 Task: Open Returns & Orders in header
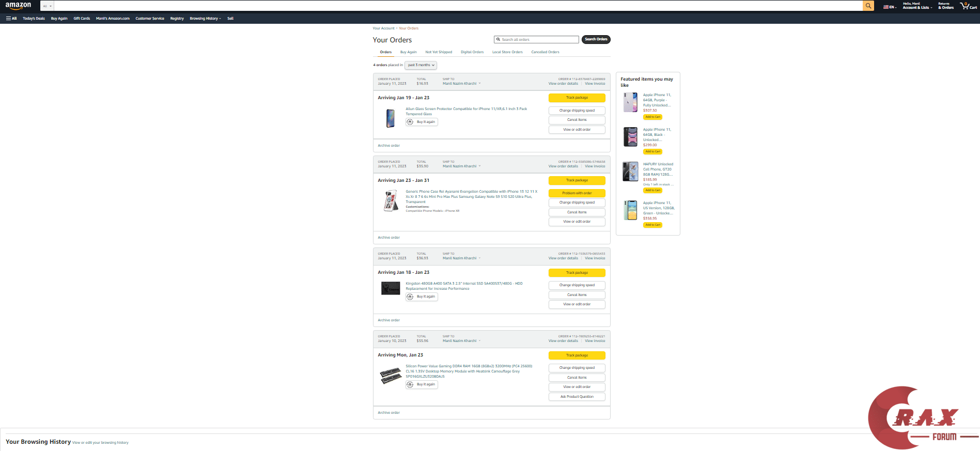click(x=946, y=6)
